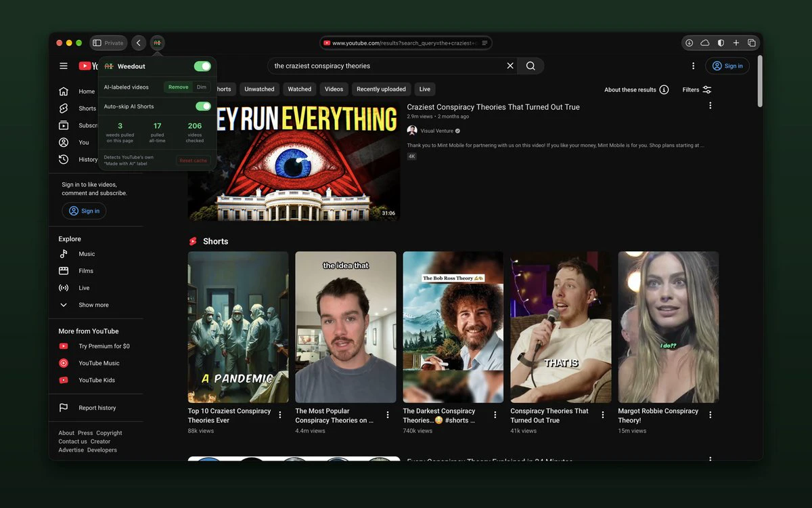Click the privacy shield icon

(721, 43)
